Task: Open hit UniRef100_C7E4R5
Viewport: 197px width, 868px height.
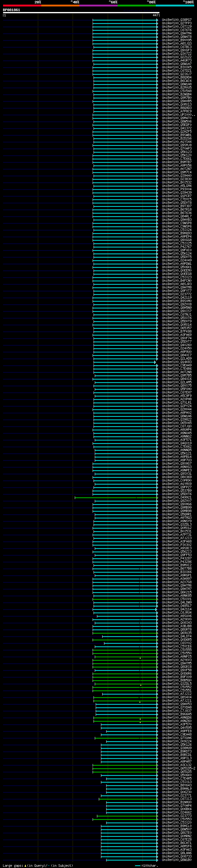Action: [x=177, y=778]
